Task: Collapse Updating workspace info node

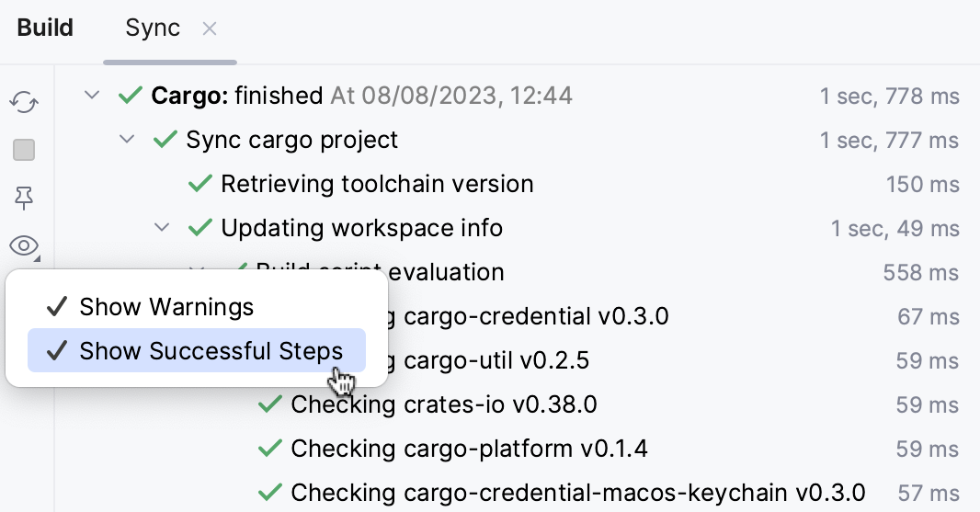Action: point(162,228)
